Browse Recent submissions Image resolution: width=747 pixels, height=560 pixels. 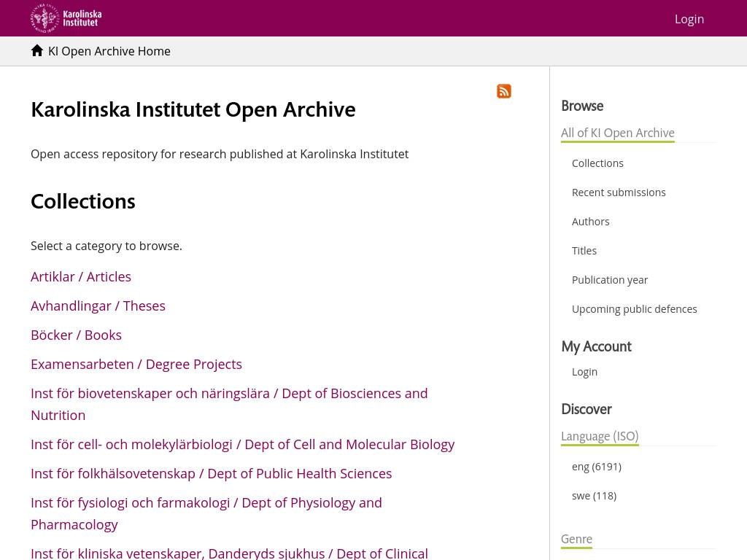(x=619, y=192)
